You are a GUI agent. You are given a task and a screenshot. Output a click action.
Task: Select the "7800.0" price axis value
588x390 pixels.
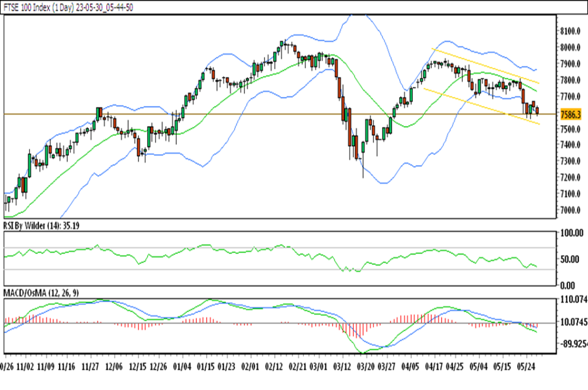[x=570, y=80]
